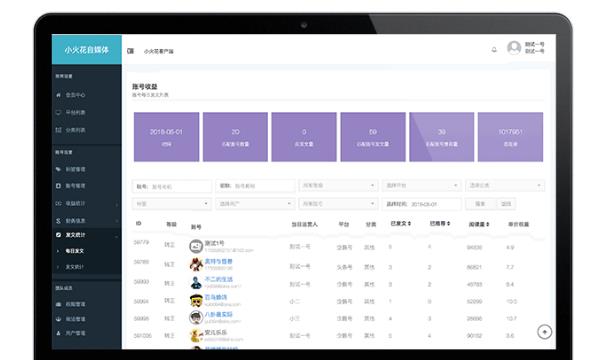
Task: Click the 单价收益 column header
Action: (x=518, y=224)
